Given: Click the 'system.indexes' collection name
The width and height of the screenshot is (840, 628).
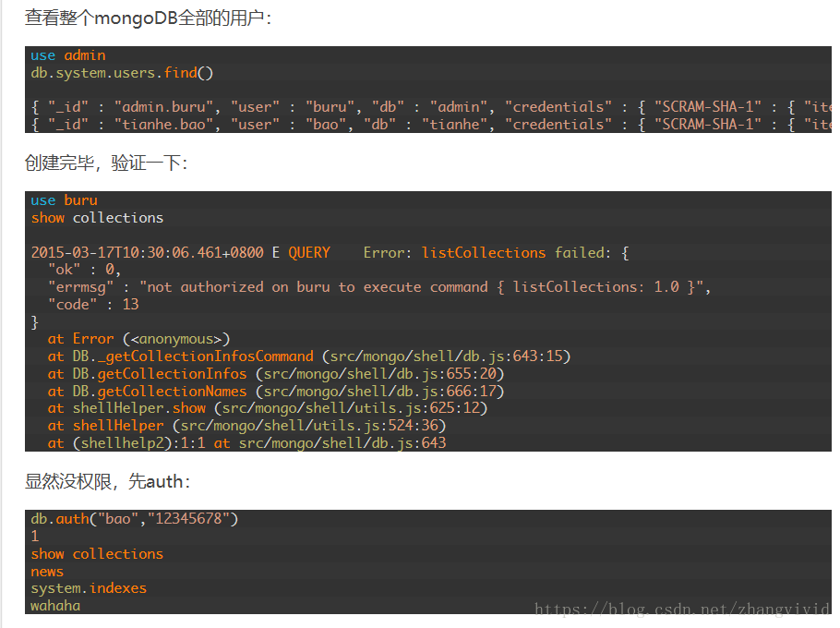Looking at the screenshot, I should [x=89, y=588].
